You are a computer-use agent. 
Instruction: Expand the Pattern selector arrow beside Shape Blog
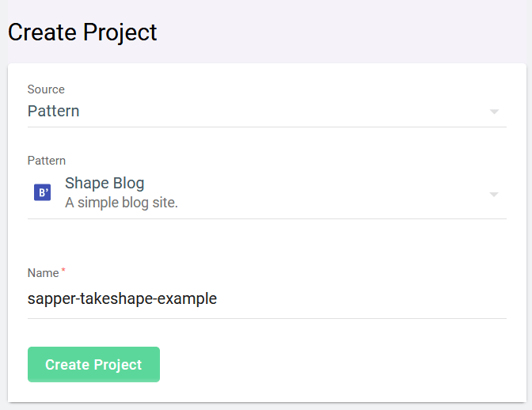pos(494,195)
